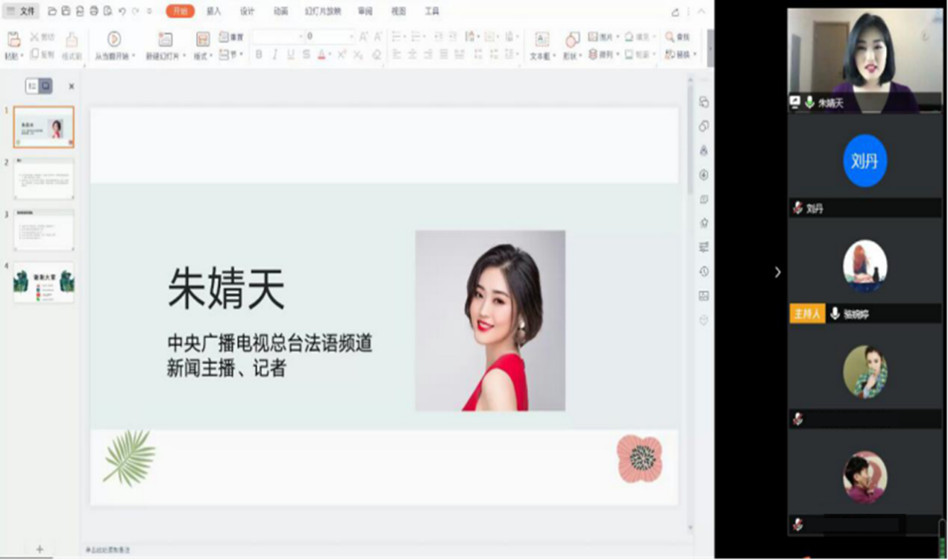Open the font size dropdown

point(351,37)
